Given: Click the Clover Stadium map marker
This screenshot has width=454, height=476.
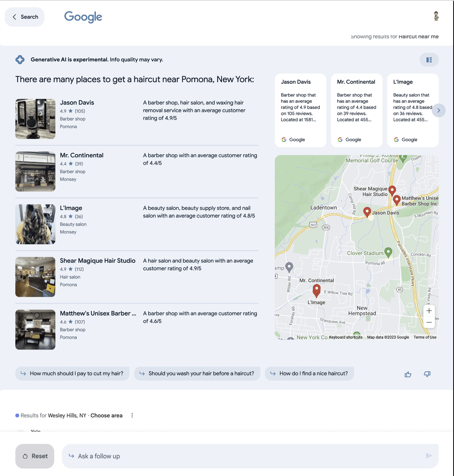Looking at the screenshot, I should click(388, 252).
